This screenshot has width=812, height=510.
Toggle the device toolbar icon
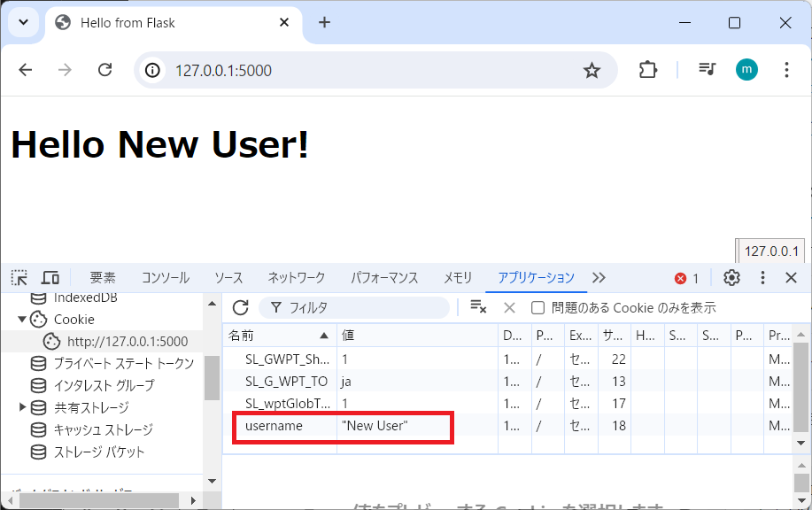coord(50,278)
